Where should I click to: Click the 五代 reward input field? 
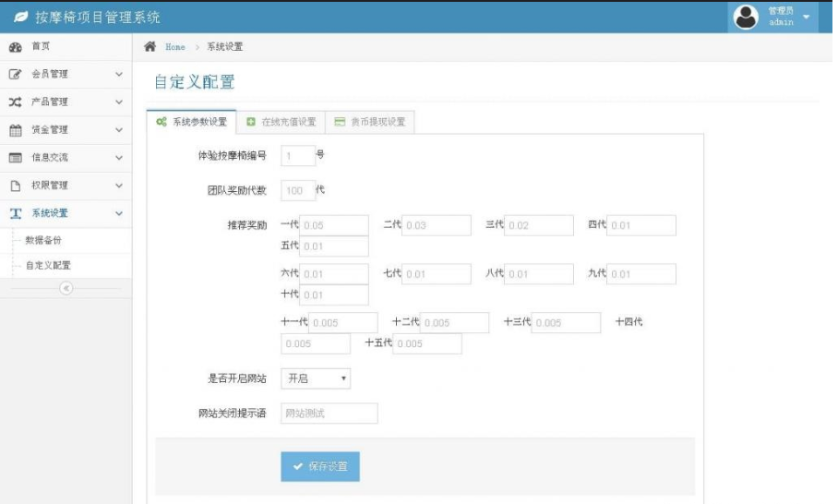tap(334, 246)
